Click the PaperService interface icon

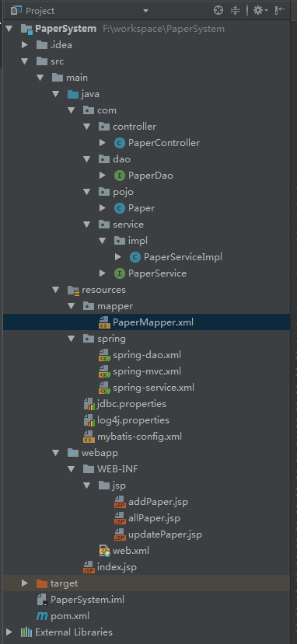click(x=119, y=273)
